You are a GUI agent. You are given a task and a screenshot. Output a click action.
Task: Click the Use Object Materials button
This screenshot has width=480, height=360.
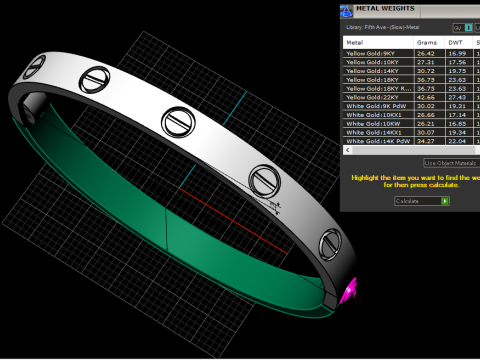tap(452, 163)
